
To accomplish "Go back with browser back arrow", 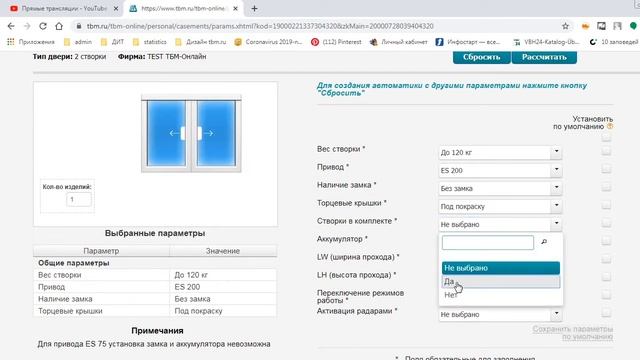I will pyautogui.click(x=11, y=26).
